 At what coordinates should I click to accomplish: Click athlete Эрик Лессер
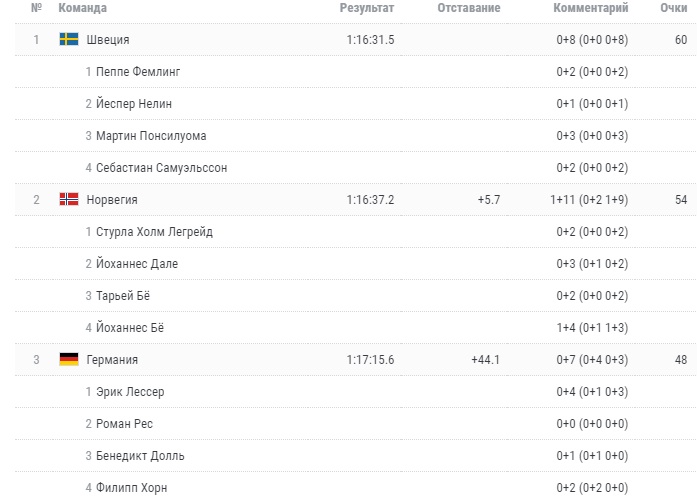(130, 392)
